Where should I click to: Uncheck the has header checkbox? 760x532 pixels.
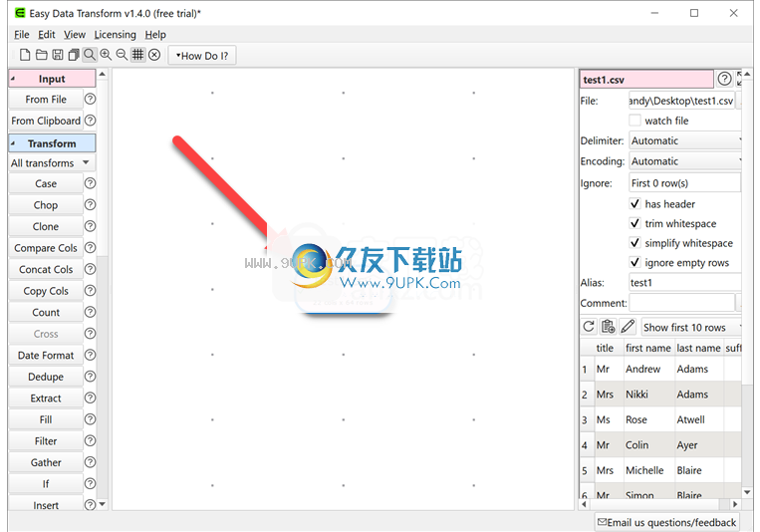[x=634, y=203]
